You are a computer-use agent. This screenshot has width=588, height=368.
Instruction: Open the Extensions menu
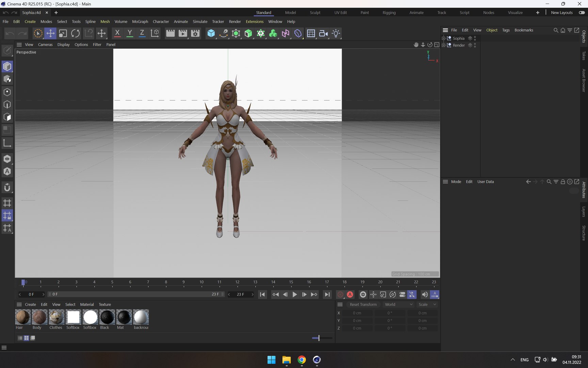tap(255, 21)
